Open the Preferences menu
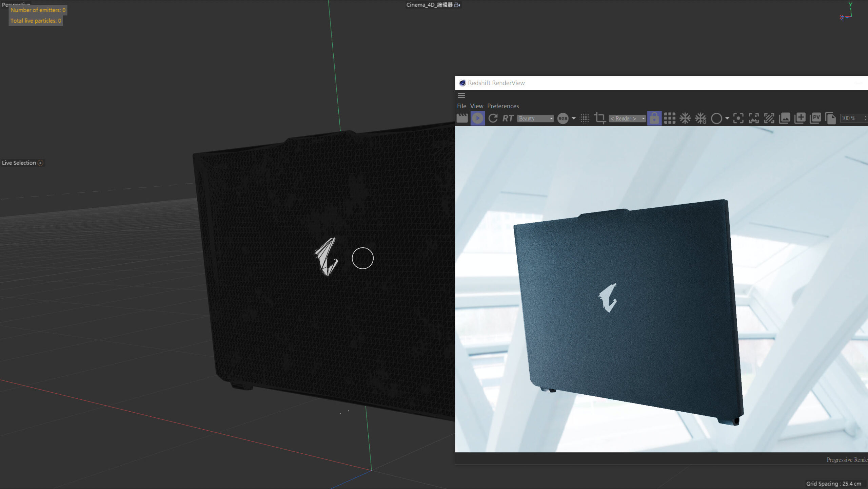868x489 pixels. pos(503,106)
